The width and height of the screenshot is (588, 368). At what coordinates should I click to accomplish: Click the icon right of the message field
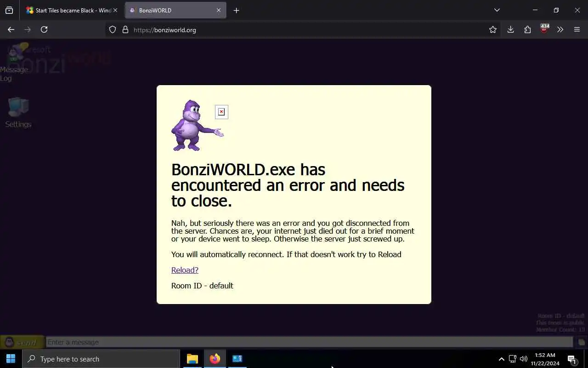[x=581, y=342]
